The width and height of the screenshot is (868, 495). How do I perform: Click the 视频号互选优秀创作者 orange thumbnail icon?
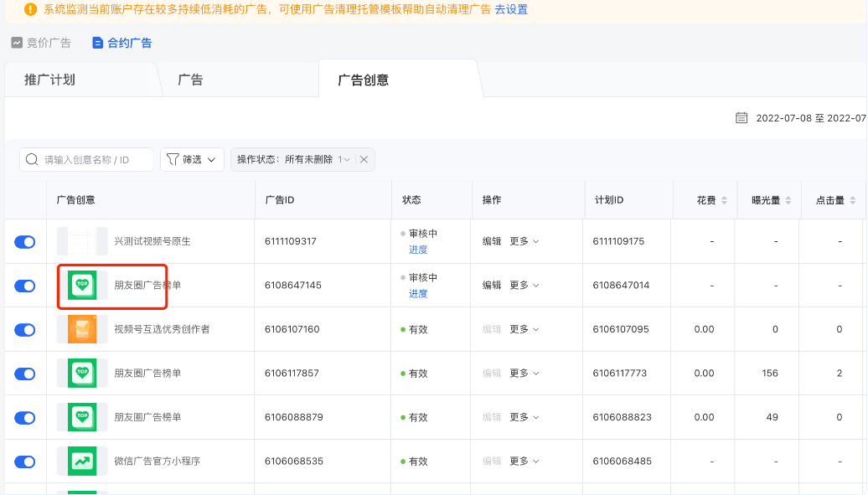point(80,329)
